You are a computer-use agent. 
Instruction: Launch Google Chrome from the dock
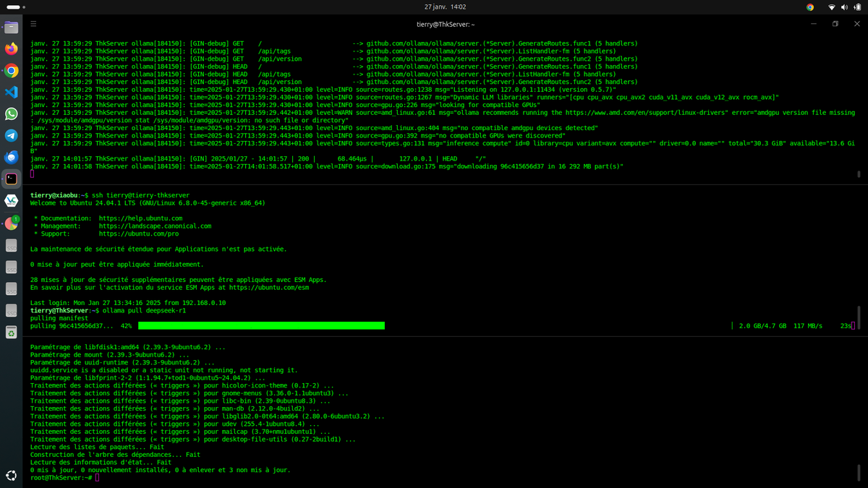pyautogui.click(x=10, y=71)
